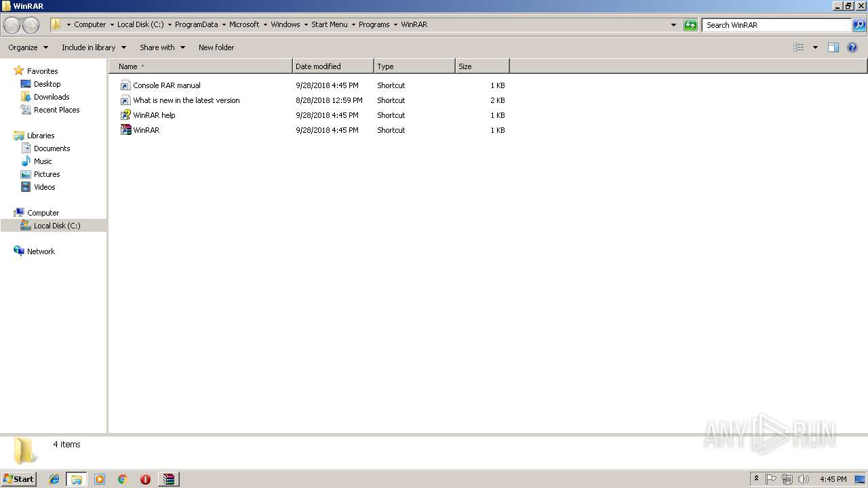Go to Microsoft in the breadcrumb
The width and height of the screenshot is (868, 488).
click(244, 24)
